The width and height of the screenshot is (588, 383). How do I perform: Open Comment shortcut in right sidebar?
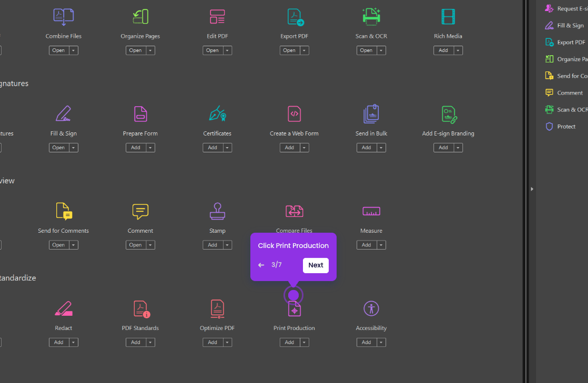tap(564, 93)
